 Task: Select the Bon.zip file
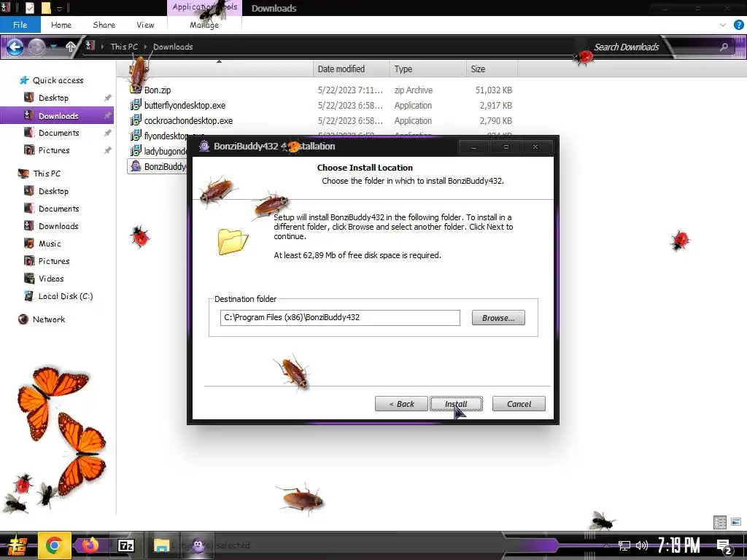coord(158,90)
